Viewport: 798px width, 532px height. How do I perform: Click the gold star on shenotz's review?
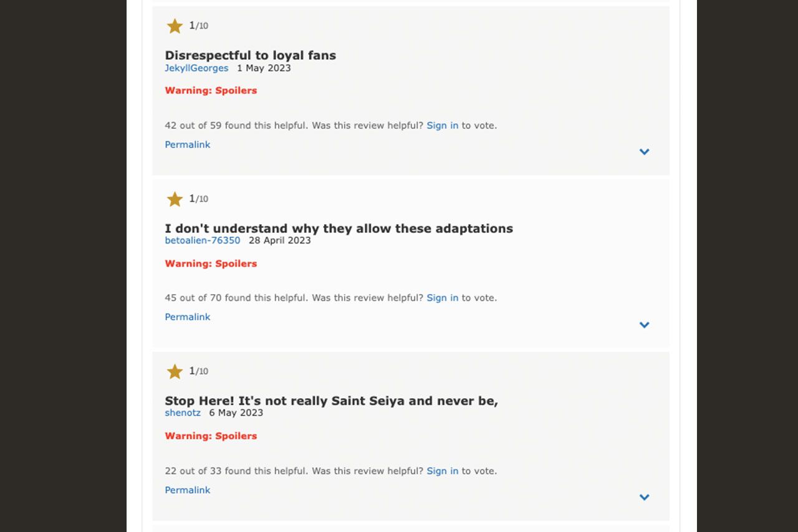pos(175,372)
